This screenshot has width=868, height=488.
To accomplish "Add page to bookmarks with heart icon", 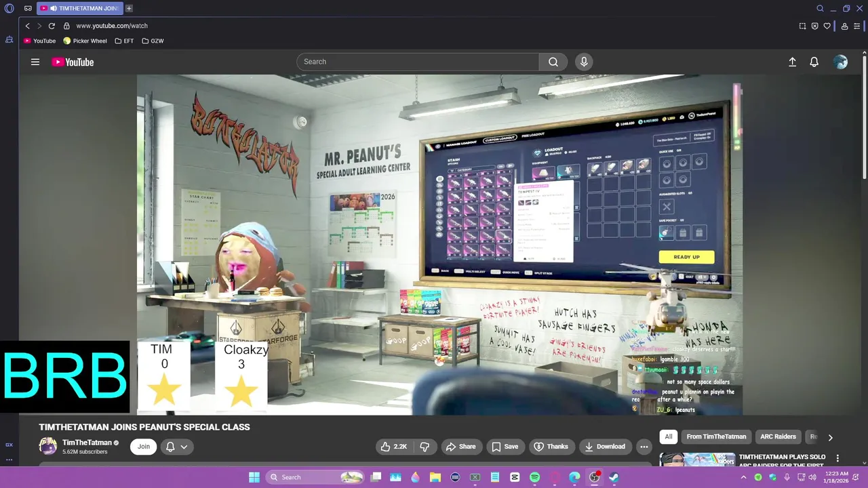I will coord(827,26).
